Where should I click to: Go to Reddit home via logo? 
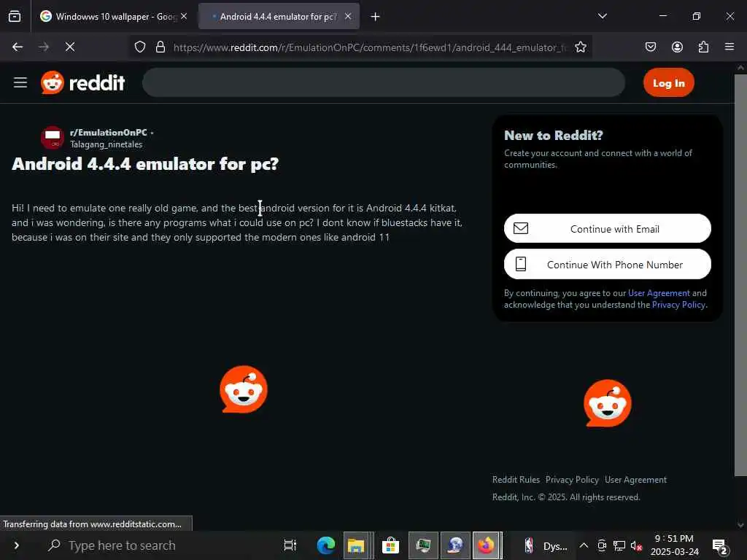pyautogui.click(x=83, y=83)
